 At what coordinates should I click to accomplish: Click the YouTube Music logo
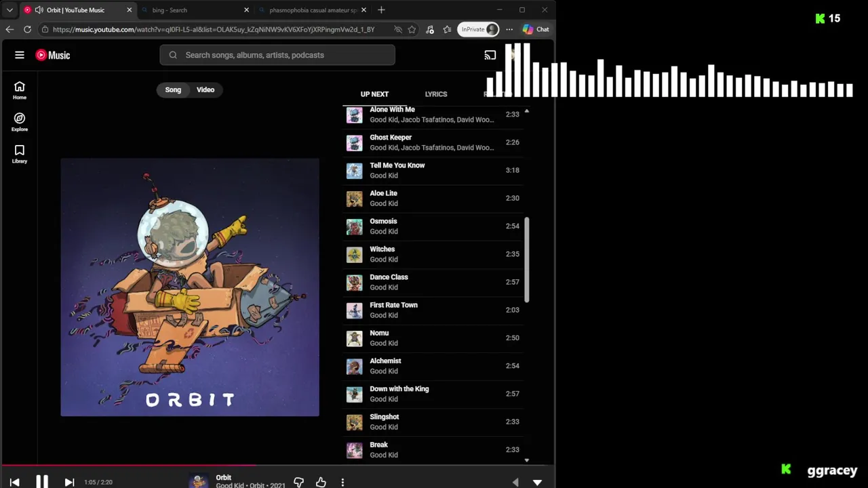point(53,55)
